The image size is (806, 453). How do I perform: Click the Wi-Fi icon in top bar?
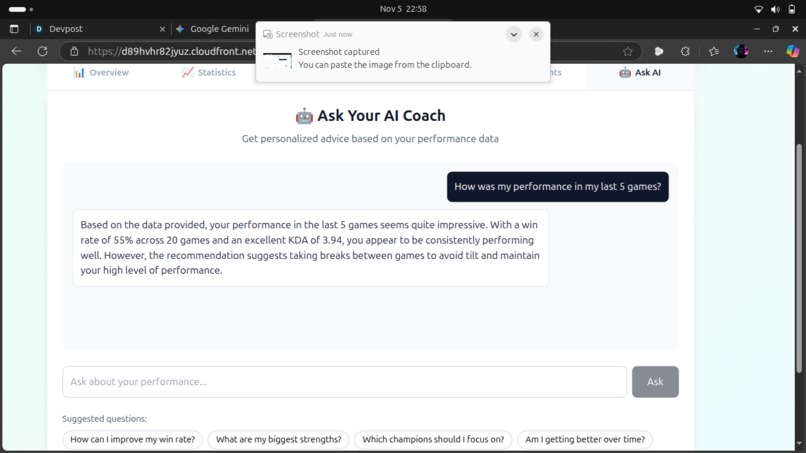pyautogui.click(x=758, y=9)
